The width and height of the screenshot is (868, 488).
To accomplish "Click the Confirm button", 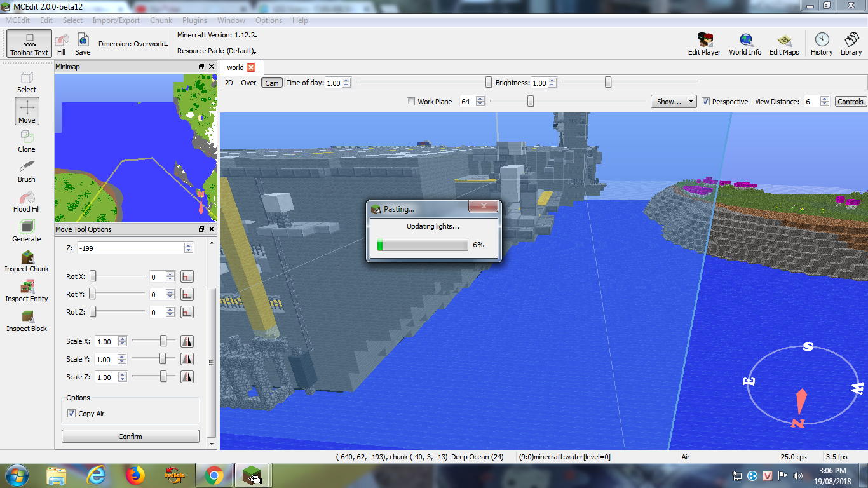I will click(x=130, y=437).
